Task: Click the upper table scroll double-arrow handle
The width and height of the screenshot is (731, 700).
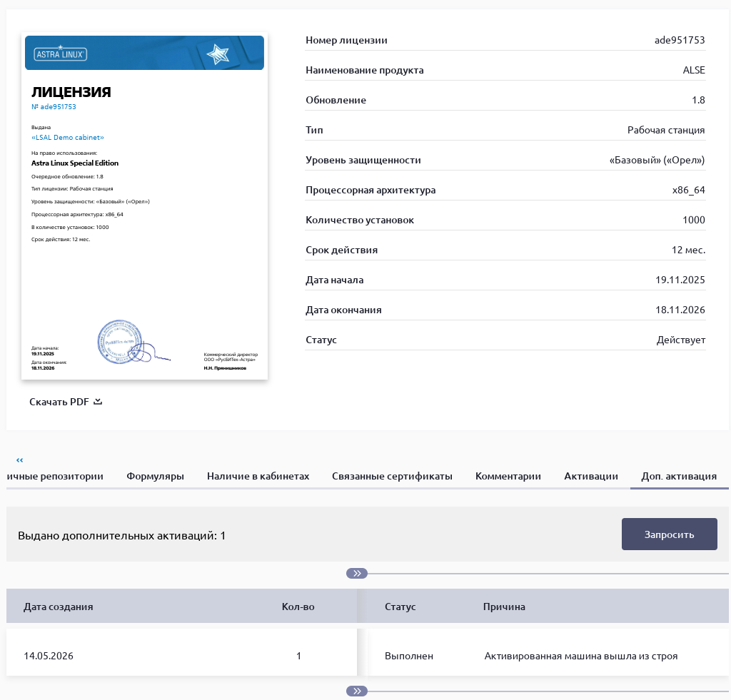Action: click(357, 573)
